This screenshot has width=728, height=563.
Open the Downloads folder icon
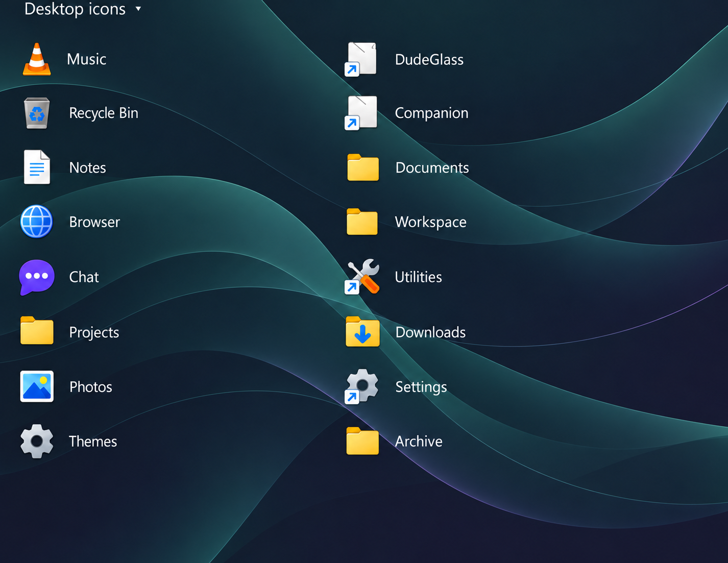362,332
